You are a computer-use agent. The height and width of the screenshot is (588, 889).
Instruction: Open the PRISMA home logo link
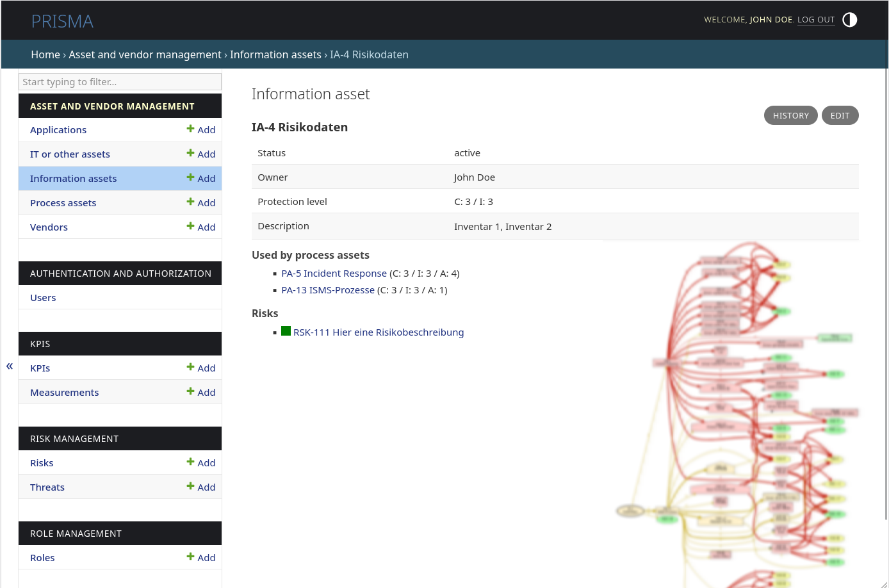click(x=62, y=21)
